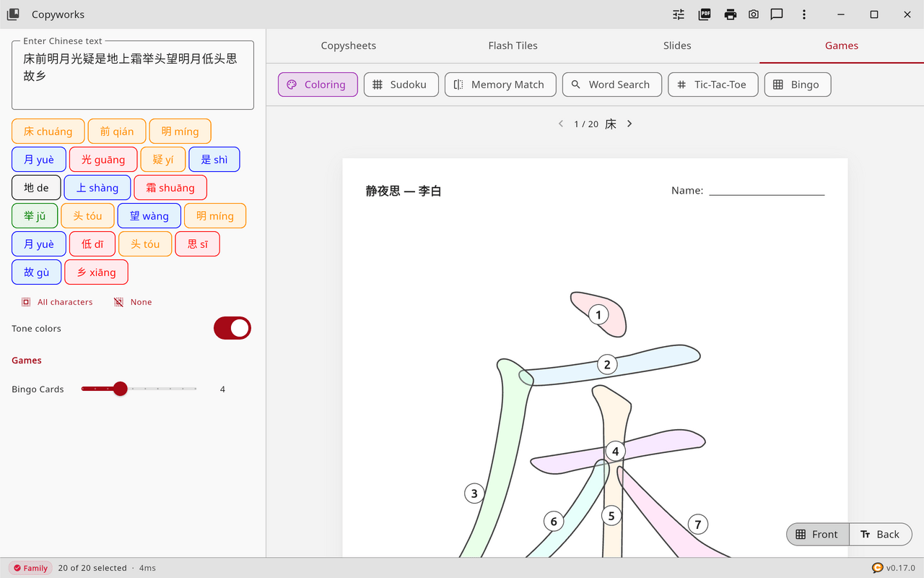The width and height of the screenshot is (924, 578).
Task: Show the Front side view
Action: (817, 535)
